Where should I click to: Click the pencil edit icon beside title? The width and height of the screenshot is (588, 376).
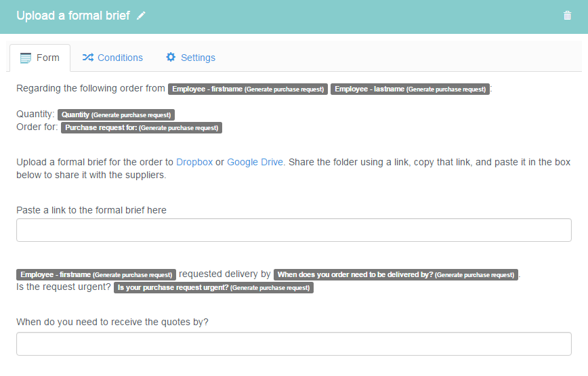pos(141,16)
